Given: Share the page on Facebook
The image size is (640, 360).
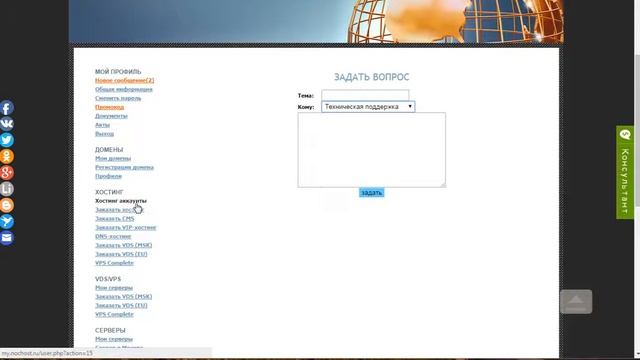Looking at the screenshot, I should 7,108.
